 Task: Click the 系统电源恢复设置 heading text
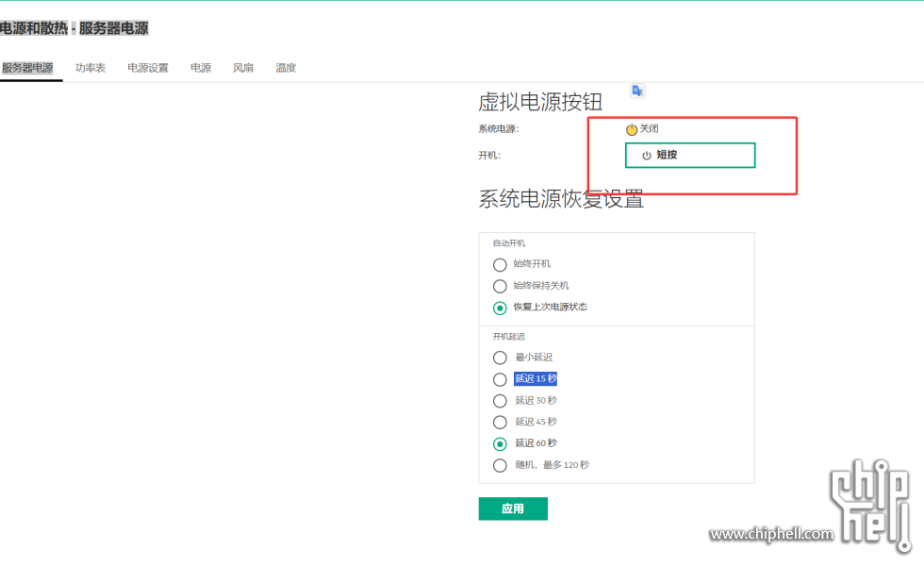coord(561,199)
